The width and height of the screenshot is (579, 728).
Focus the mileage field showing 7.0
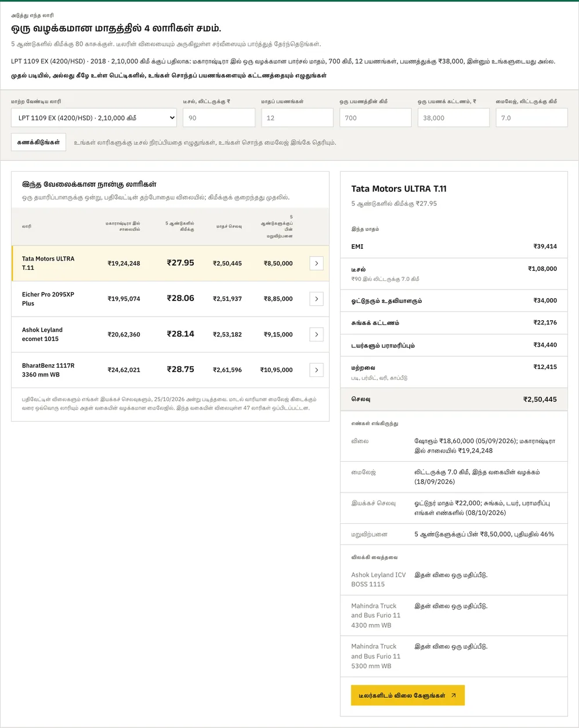pos(531,118)
